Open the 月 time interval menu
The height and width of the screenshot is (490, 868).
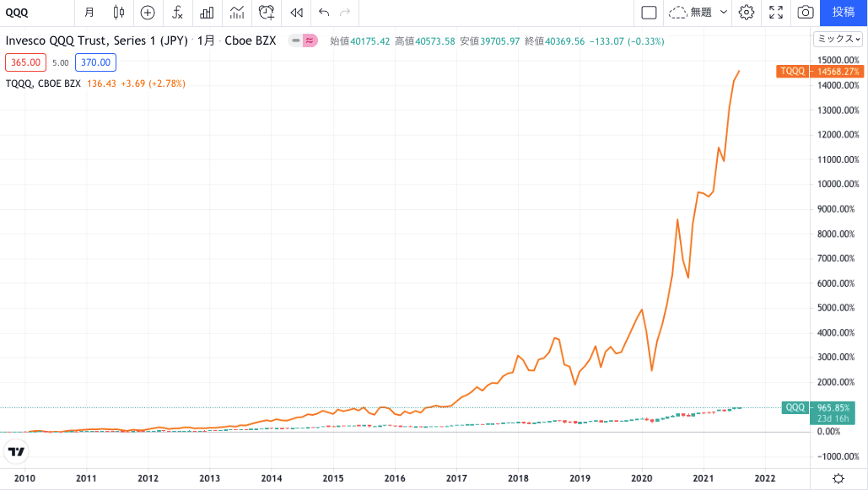(89, 12)
